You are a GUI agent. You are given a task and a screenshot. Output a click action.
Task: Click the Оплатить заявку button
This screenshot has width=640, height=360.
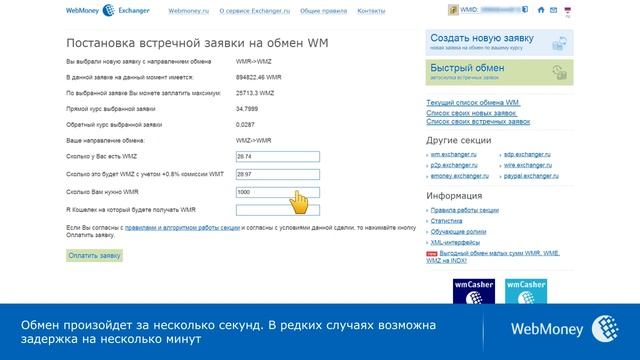point(94,256)
